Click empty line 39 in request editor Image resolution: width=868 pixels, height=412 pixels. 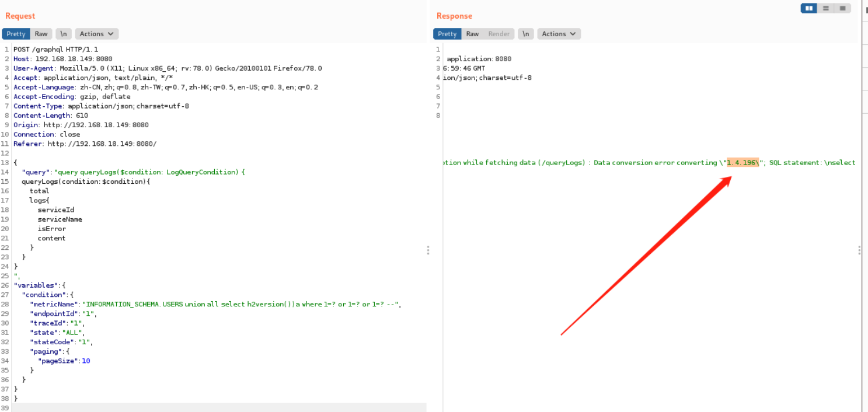point(219,407)
